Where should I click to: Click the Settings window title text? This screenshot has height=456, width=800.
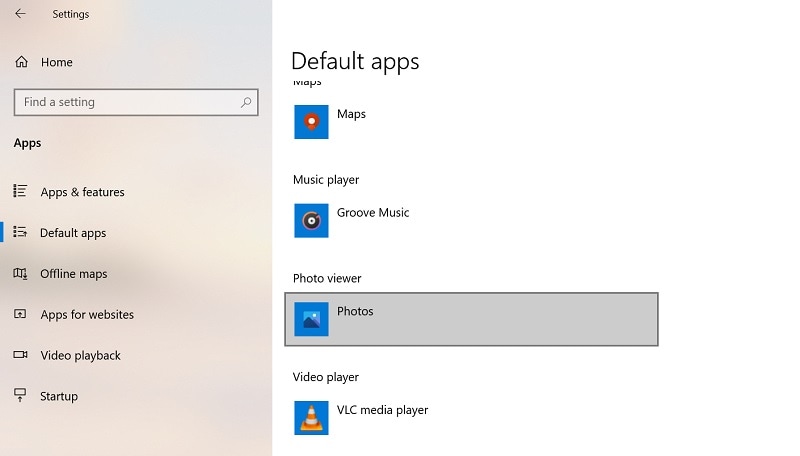tap(70, 14)
